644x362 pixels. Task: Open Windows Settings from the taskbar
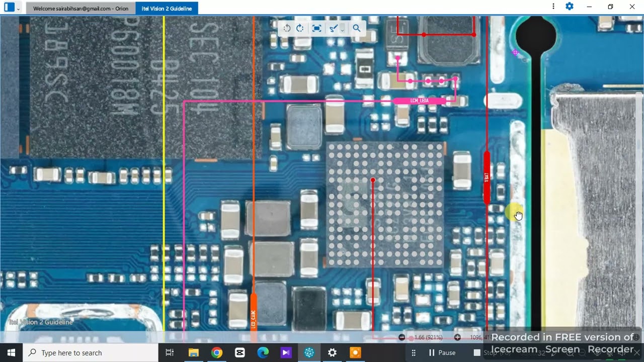click(x=333, y=353)
